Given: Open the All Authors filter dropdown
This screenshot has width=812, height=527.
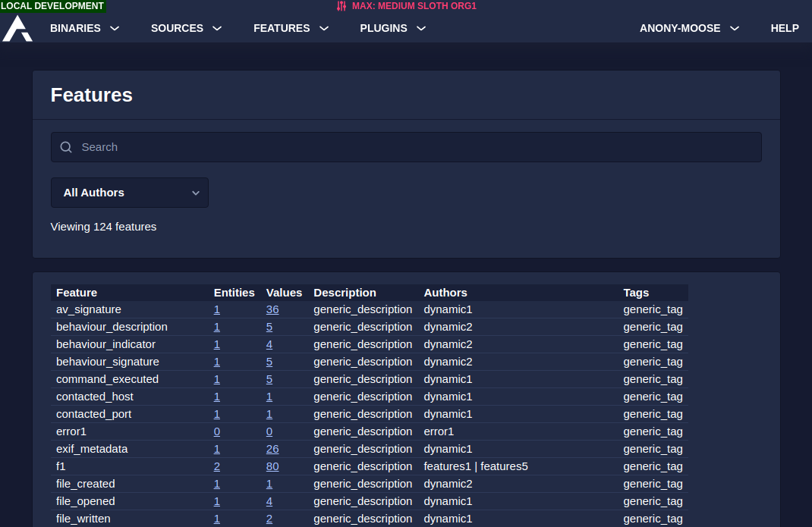Looking at the screenshot, I should click(x=129, y=193).
